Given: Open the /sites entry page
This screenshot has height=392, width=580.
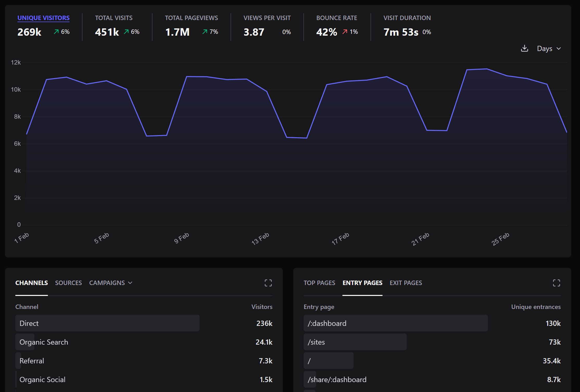Looking at the screenshot, I should point(316,342).
